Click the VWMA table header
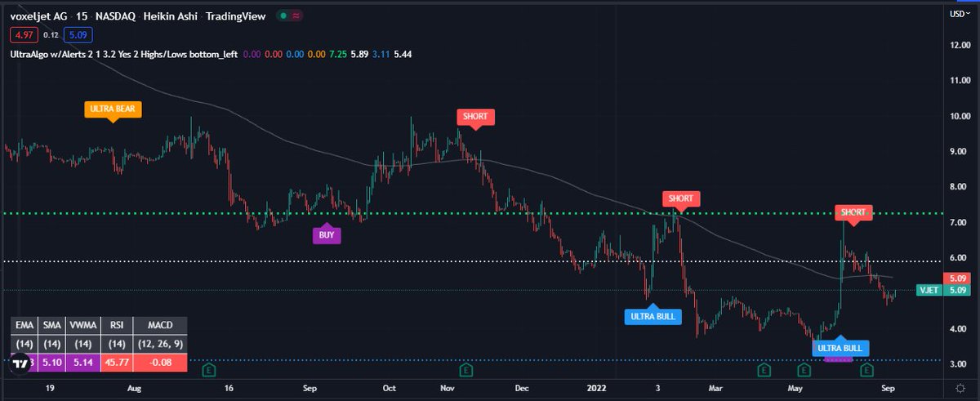Viewport: 980px width, 401px height. pos(82,326)
